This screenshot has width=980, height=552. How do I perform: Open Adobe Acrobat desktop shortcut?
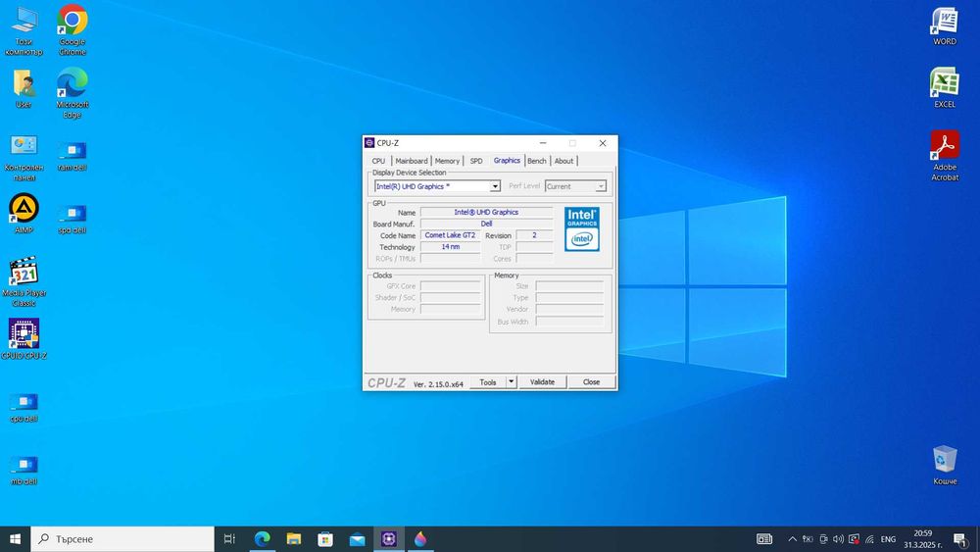945,156
